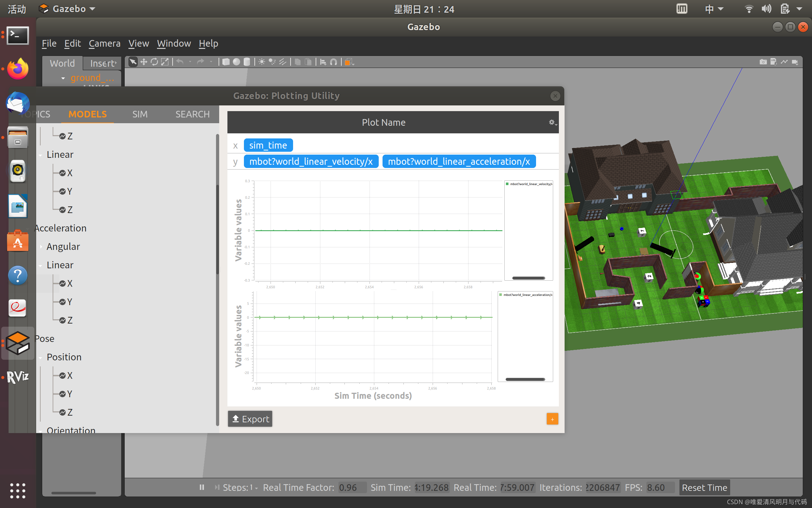Pause the simulation
Screen dimensions: 812x508
click(202, 487)
